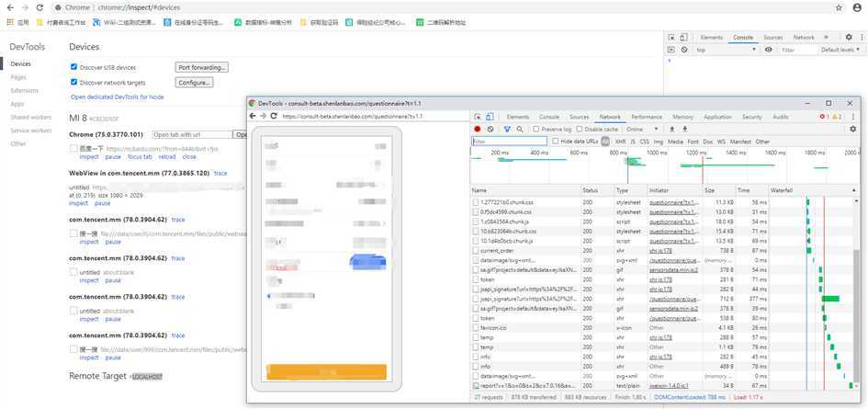Viewport: 868px width, 409px height.
Task: Filter requests by XHR type
Action: click(x=620, y=142)
